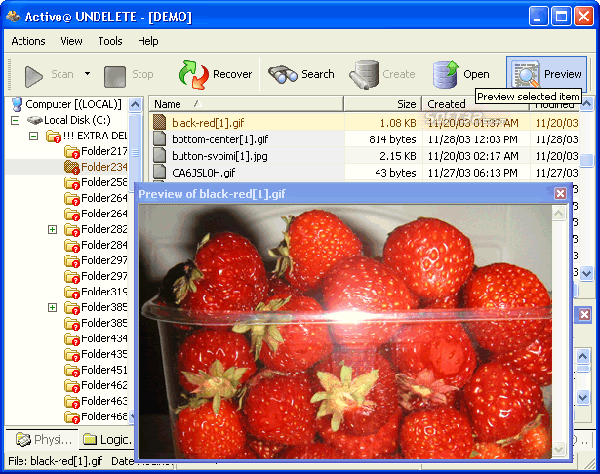
Task: Close the Preview of black-red[1].gif window
Action: click(x=560, y=194)
